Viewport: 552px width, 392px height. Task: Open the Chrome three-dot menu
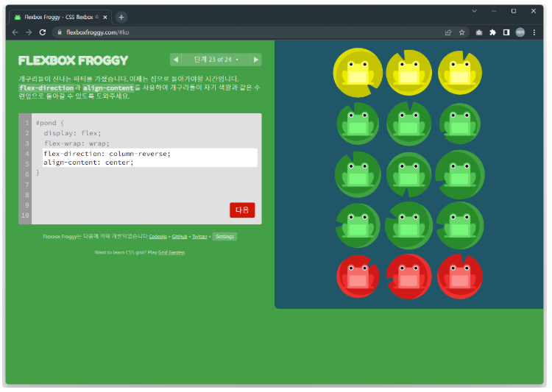coord(534,32)
